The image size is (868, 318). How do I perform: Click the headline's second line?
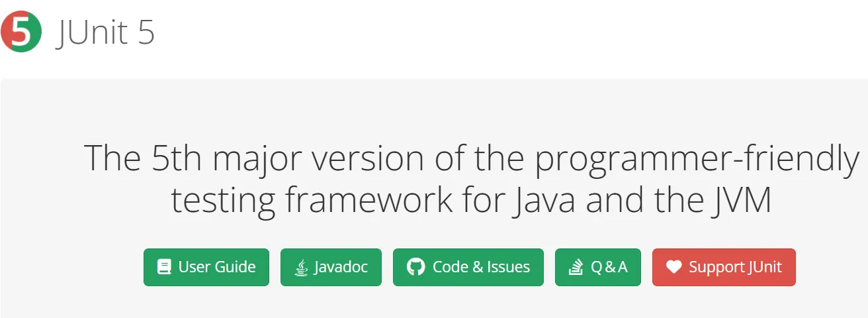tap(471, 200)
